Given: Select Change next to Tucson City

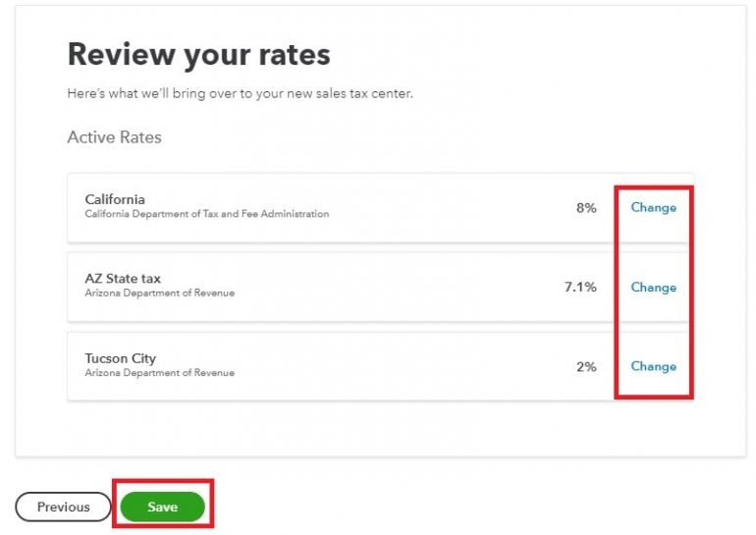Looking at the screenshot, I should 653,366.
